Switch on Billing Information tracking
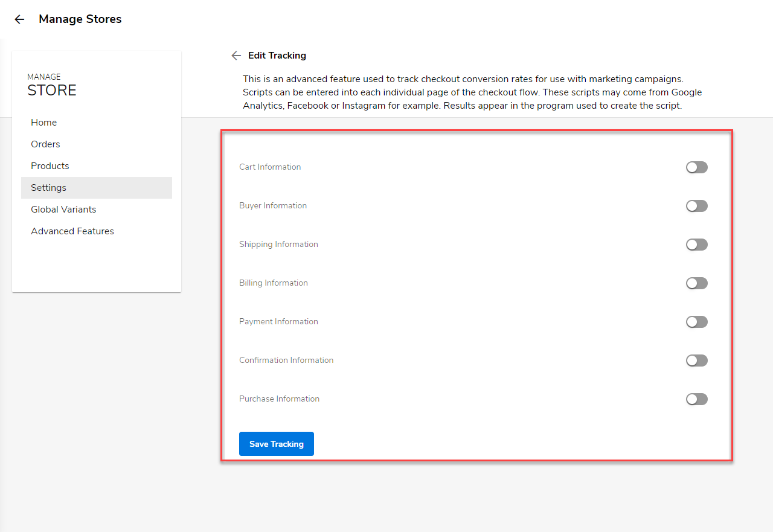 (696, 283)
